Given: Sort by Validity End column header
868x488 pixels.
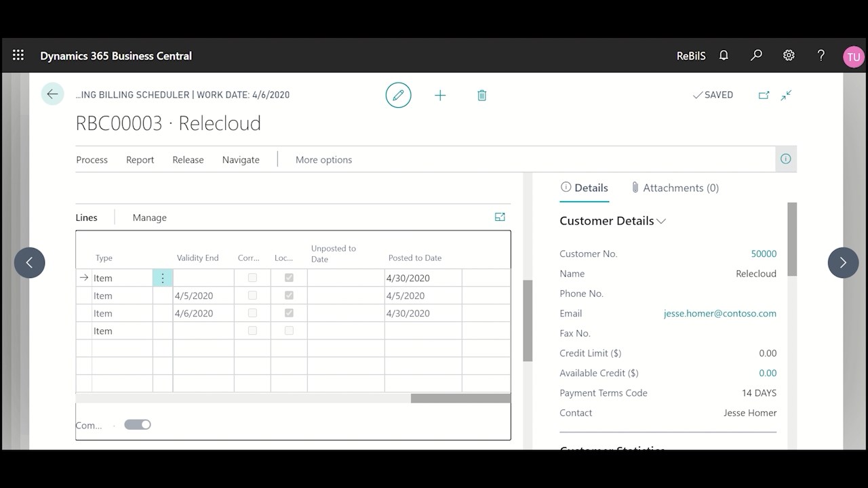Looking at the screenshot, I should click(x=197, y=258).
